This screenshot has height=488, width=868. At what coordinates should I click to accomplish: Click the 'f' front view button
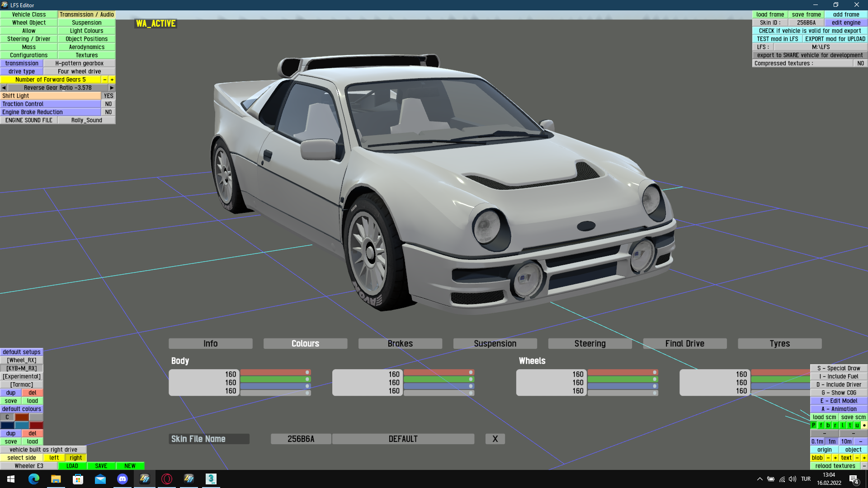click(821, 425)
